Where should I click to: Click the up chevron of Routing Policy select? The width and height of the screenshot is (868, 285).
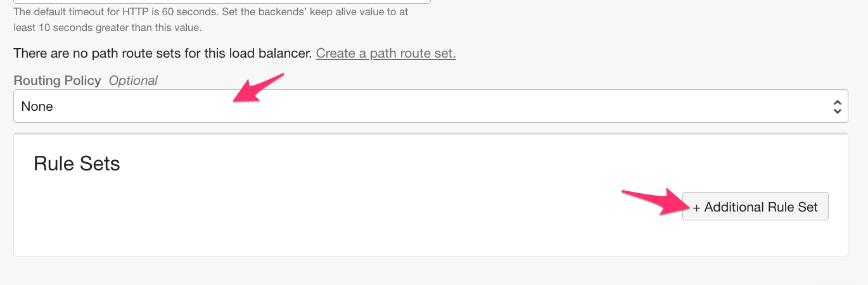pyautogui.click(x=837, y=102)
